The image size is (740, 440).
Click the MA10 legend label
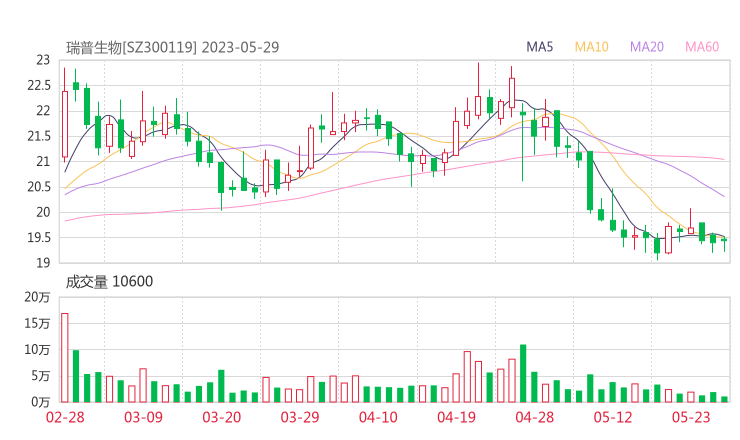click(591, 47)
